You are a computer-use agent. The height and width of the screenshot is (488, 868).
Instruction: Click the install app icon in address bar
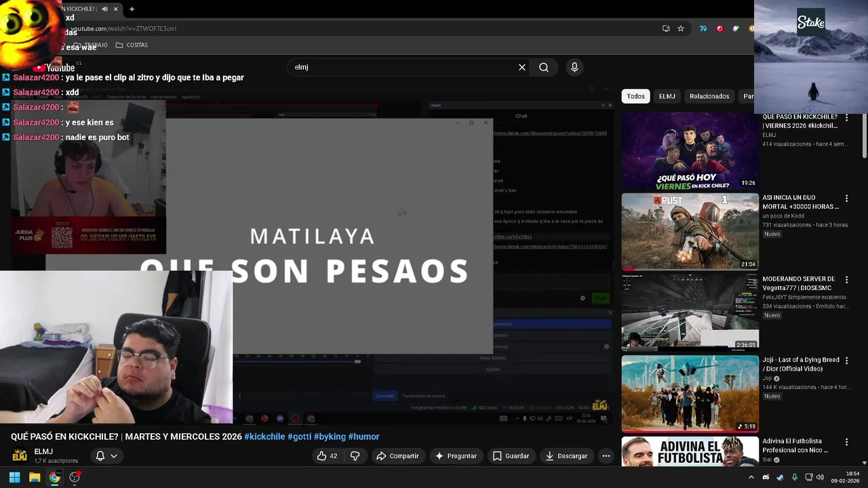tap(666, 28)
